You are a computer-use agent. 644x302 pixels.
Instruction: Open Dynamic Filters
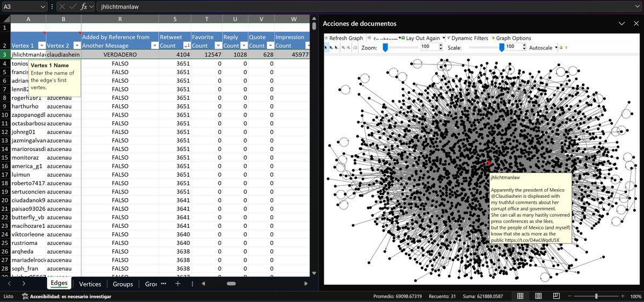[x=467, y=38]
